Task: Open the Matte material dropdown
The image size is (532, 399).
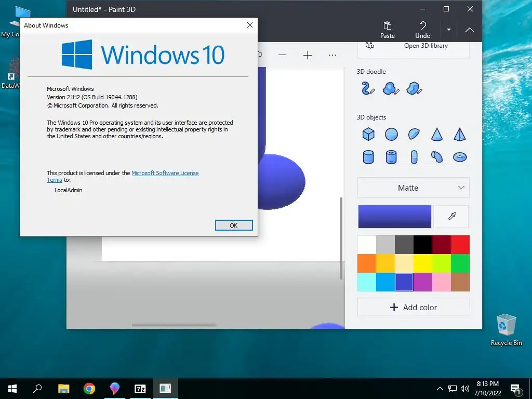Action: tap(413, 188)
